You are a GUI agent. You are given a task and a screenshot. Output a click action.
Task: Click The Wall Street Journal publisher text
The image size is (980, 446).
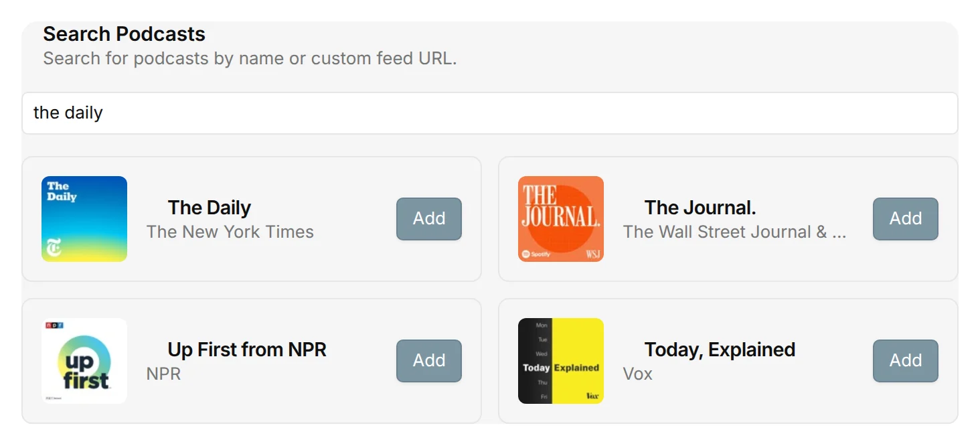(x=734, y=232)
